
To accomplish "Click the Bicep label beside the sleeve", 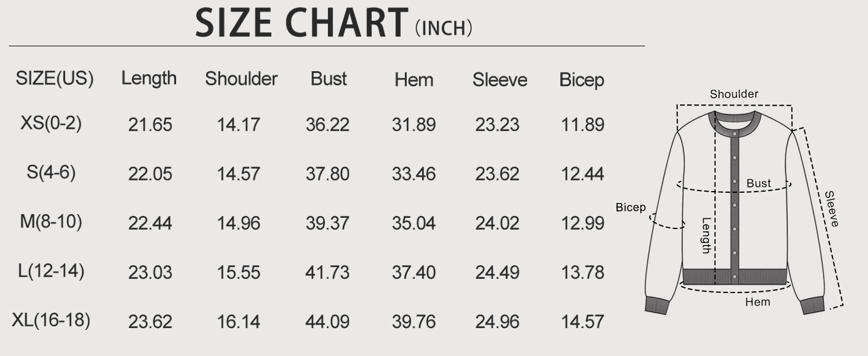I will click(631, 208).
